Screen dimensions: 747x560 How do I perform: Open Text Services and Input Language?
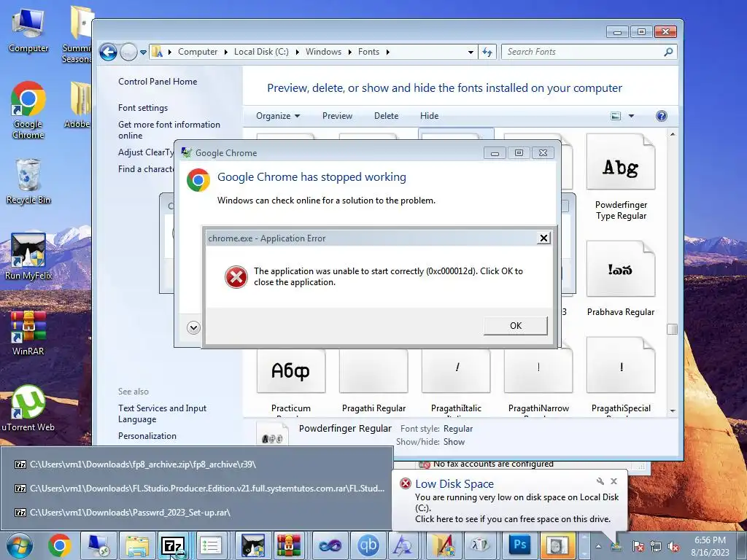(x=163, y=414)
